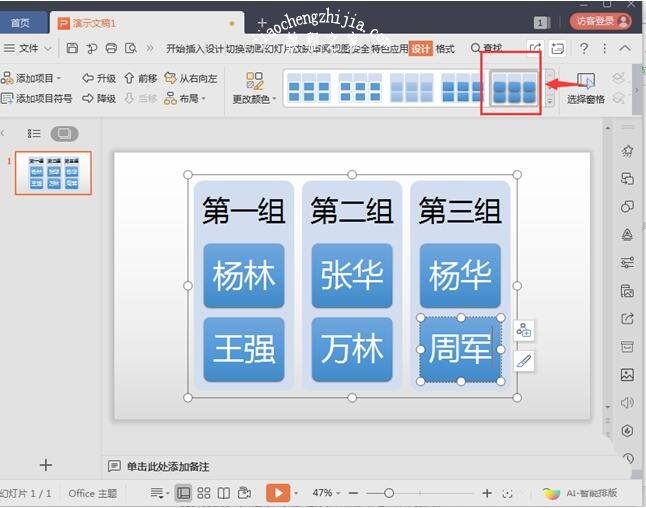Open slideshow play options dropdown arrow

(x=296, y=493)
